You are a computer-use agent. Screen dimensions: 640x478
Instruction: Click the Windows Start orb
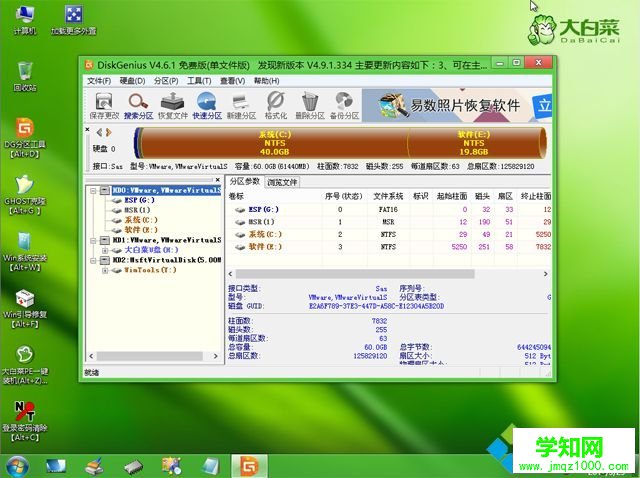[17, 466]
